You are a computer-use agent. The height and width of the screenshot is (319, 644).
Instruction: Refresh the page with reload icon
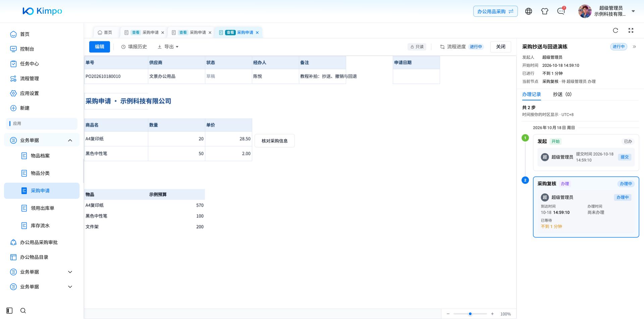tap(615, 31)
